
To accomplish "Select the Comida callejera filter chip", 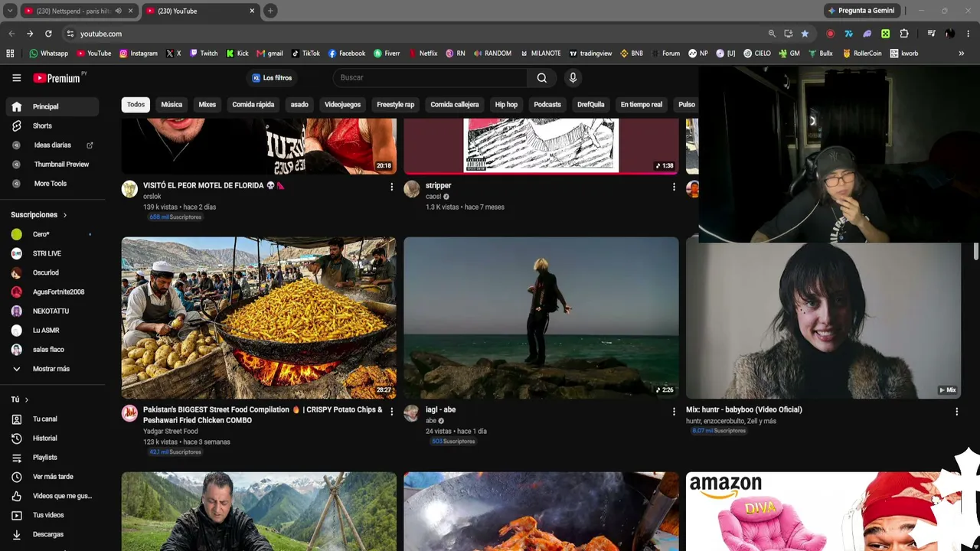I will [x=455, y=104].
